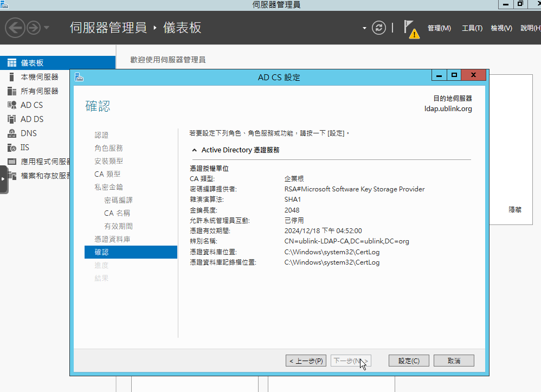Click the DNS role icon
The width and height of the screenshot is (541, 392).
click(12, 133)
